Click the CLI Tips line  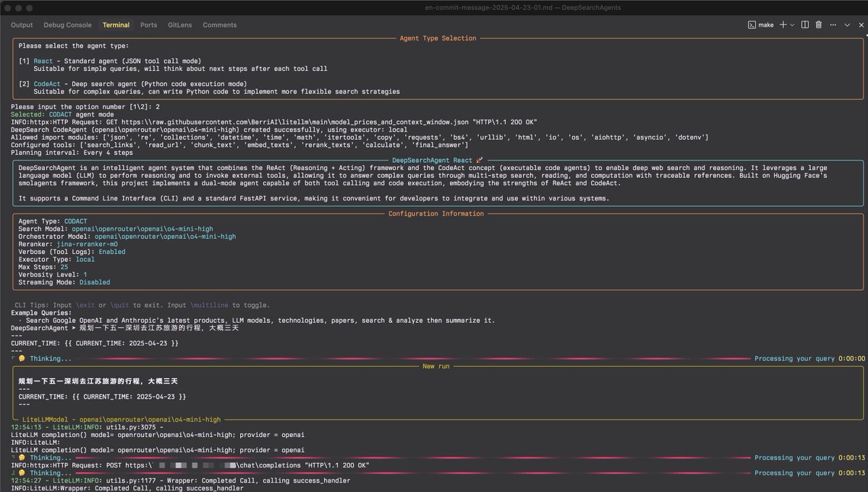click(x=142, y=305)
